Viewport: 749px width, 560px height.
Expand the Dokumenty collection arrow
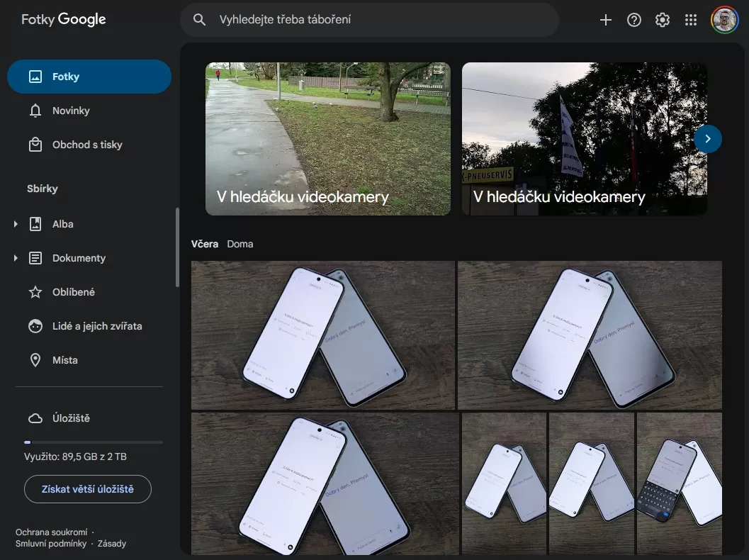(16, 258)
